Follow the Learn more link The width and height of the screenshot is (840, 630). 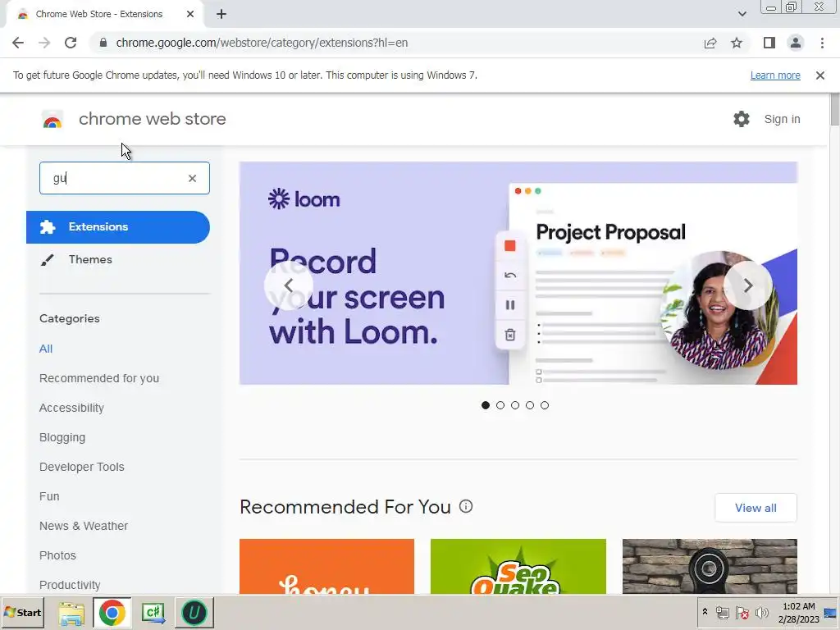click(x=775, y=75)
